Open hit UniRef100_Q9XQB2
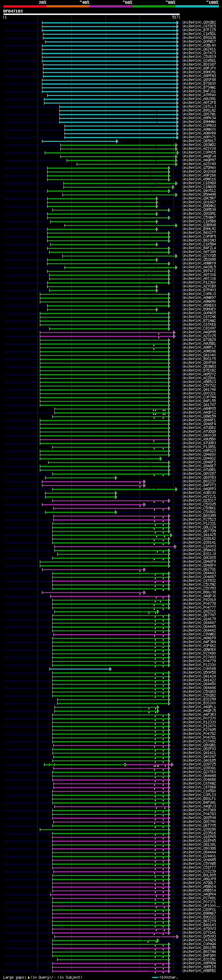 click(199, 23)
